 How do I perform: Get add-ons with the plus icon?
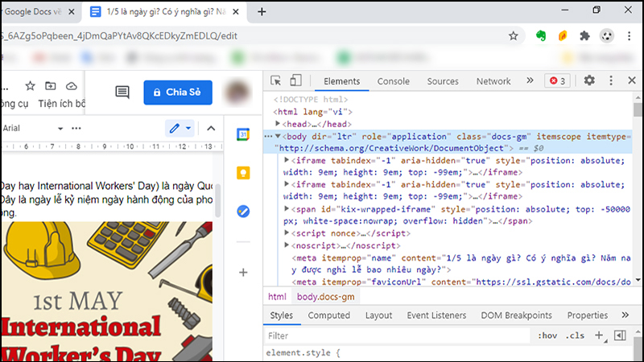[243, 272]
